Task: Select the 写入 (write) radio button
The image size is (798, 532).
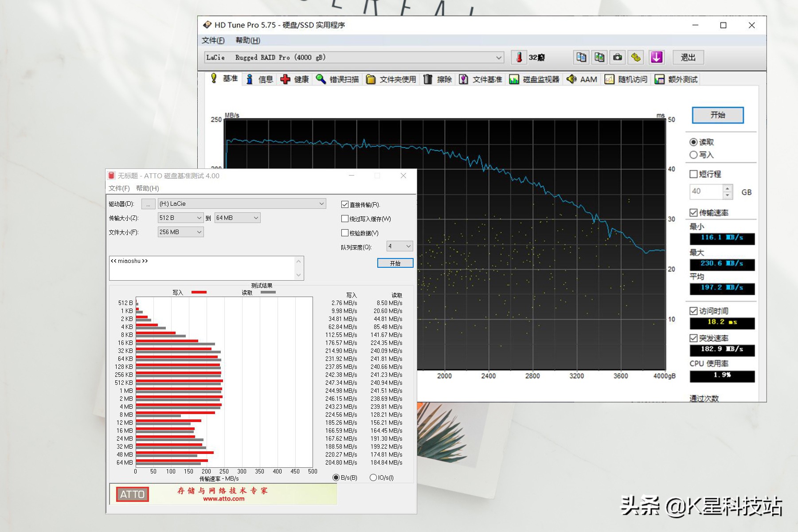Action: click(x=694, y=155)
